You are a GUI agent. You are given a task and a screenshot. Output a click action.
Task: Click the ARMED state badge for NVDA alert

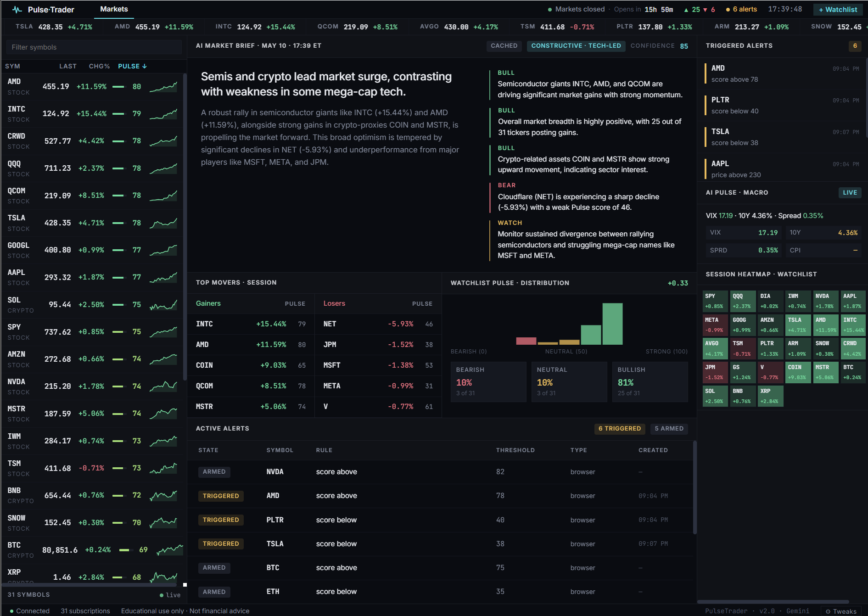(214, 472)
